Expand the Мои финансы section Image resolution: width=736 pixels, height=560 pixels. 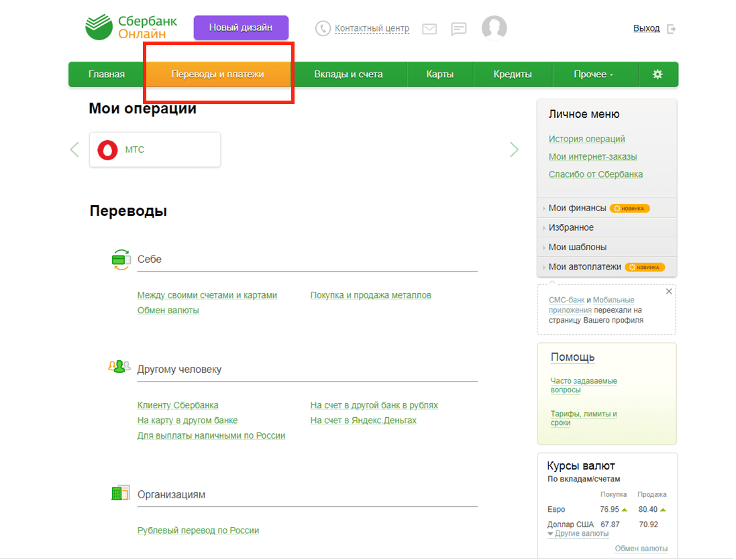tap(577, 208)
